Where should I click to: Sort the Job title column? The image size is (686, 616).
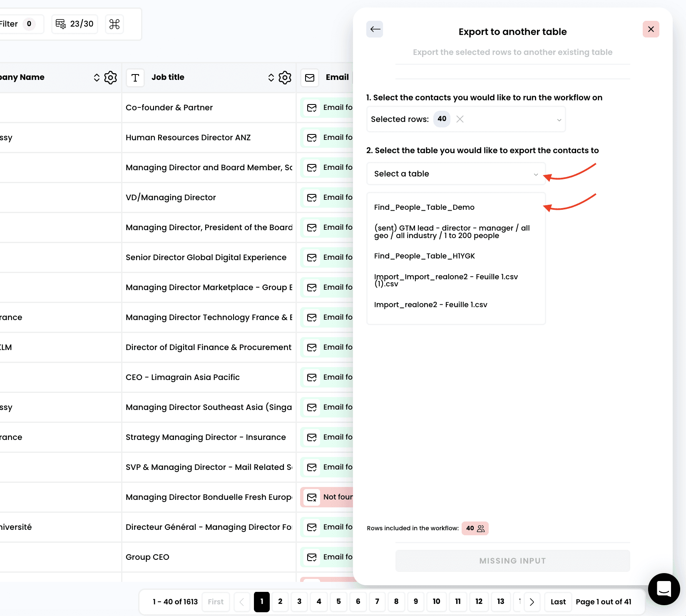(x=271, y=78)
